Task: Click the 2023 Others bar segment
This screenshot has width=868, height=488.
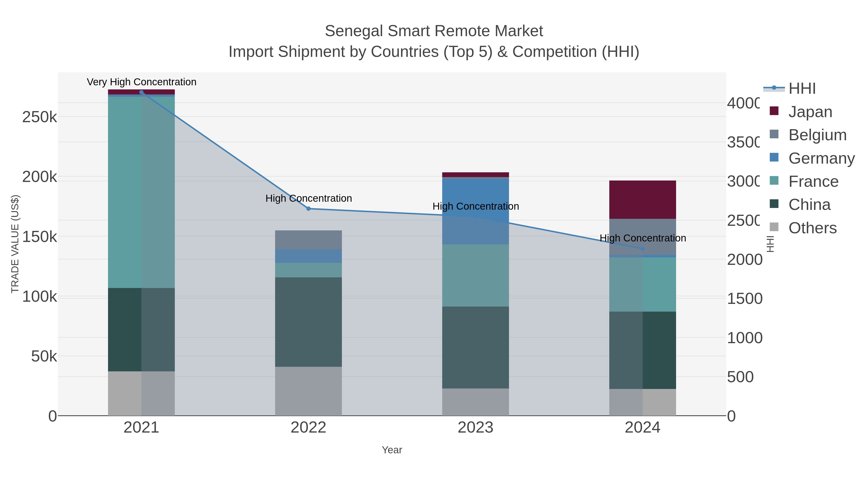Action: [475, 402]
